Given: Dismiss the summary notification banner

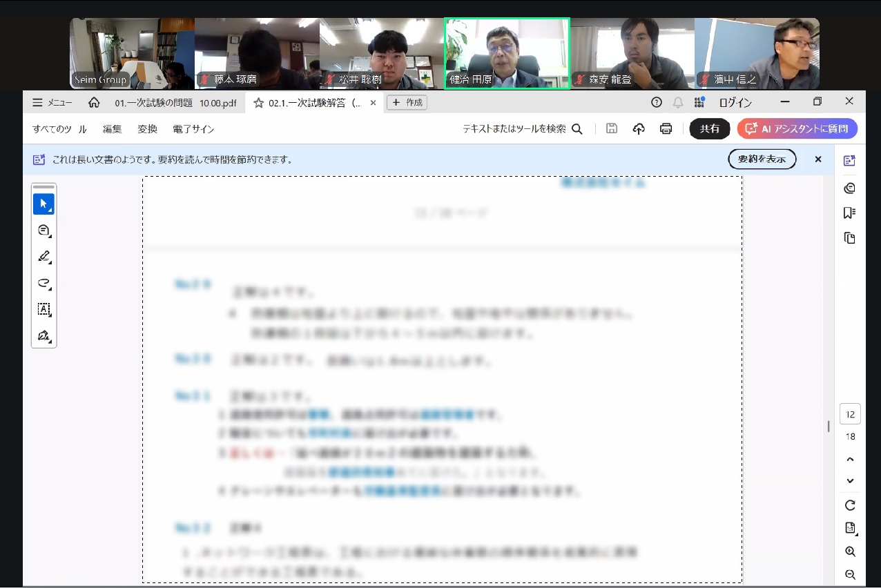Looking at the screenshot, I should click(x=818, y=159).
